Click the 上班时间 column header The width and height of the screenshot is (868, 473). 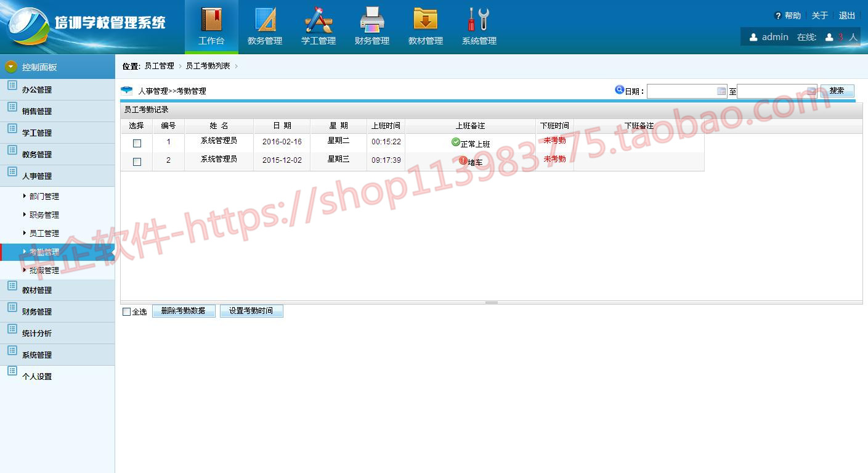click(x=386, y=126)
